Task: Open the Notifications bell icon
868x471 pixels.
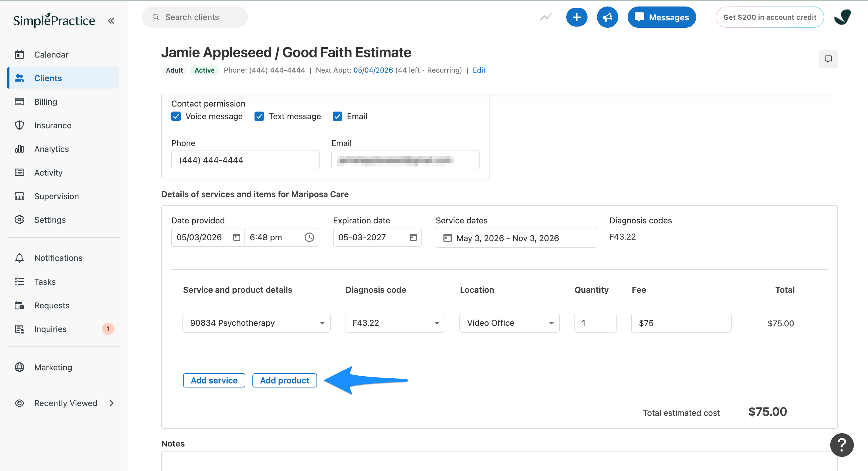Action: click(19, 258)
